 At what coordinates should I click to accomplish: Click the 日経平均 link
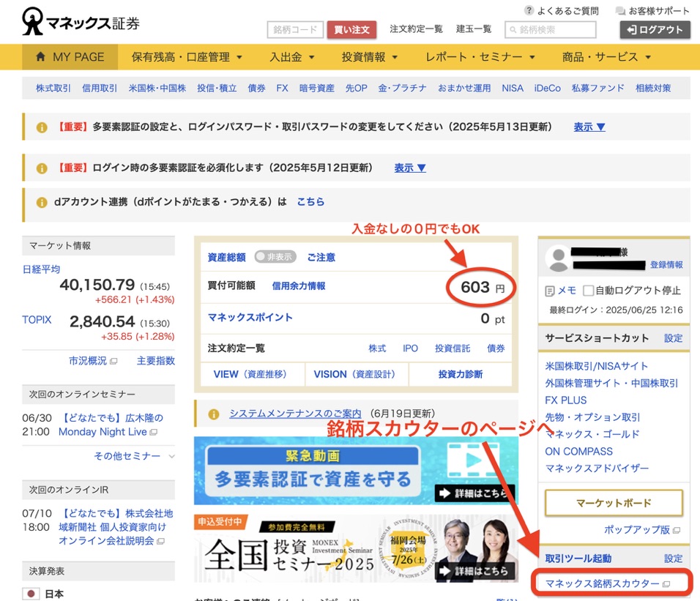pyautogui.click(x=41, y=269)
